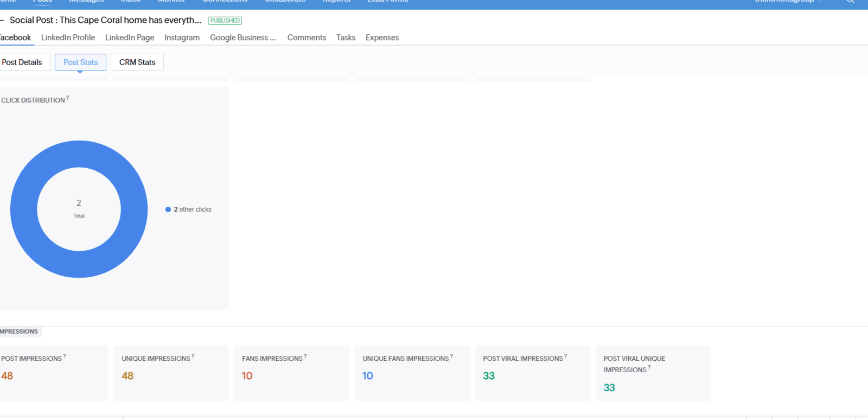
Task: Click the blue donut chart ring
Action: click(x=24, y=209)
